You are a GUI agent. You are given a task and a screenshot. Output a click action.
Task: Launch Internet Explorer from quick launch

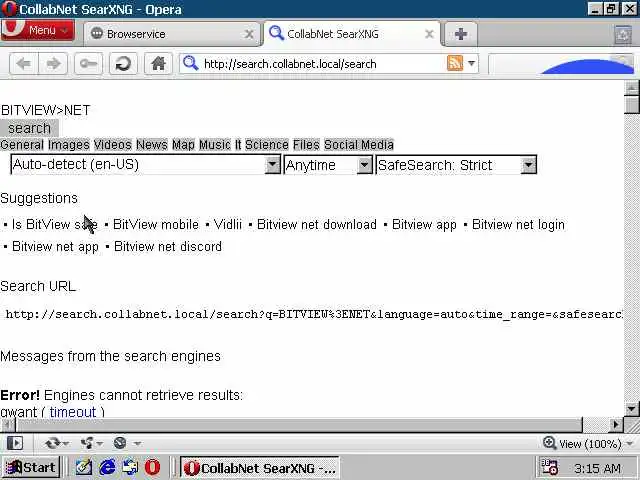point(107,467)
